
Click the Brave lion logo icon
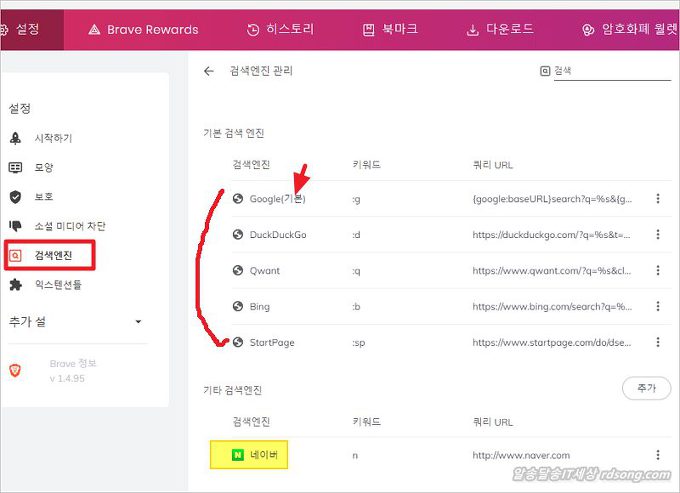pos(15,370)
